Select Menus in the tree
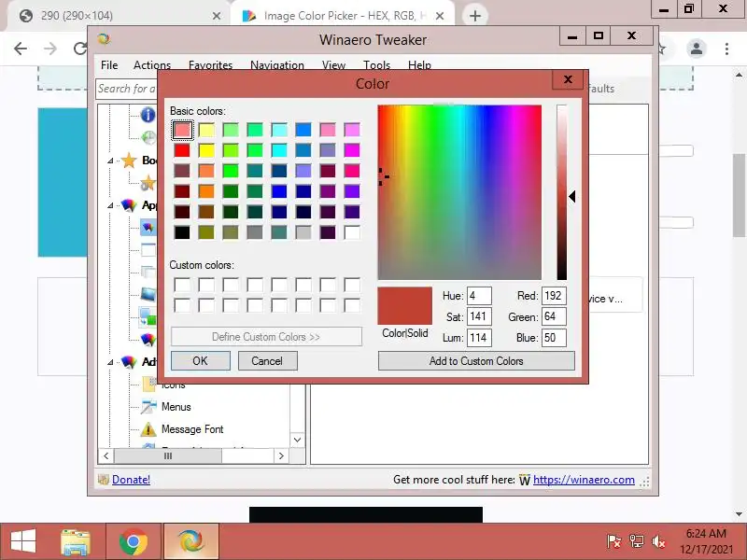The height and width of the screenshot is (560, 747). point(176,407)
